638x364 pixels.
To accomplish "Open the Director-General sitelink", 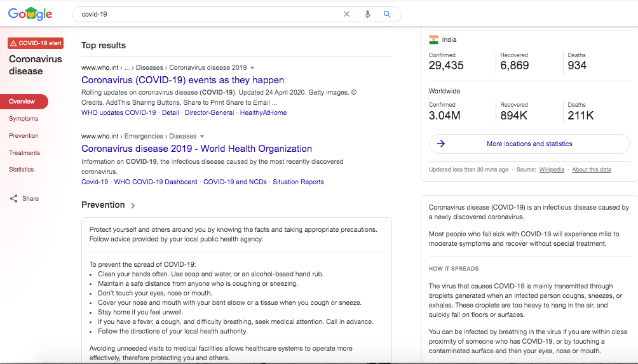I will click(209, 112).
